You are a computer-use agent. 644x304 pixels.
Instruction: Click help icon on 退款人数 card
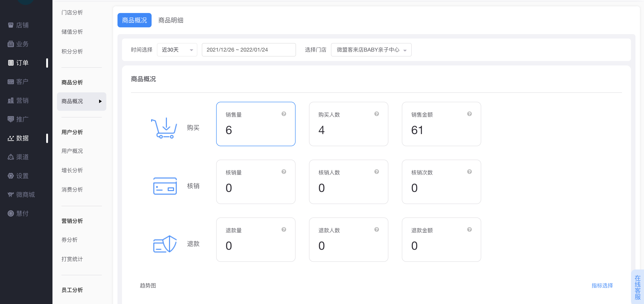(376, 230)
